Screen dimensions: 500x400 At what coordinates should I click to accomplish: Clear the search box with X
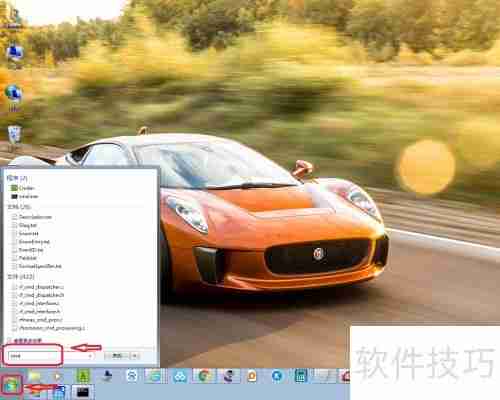tap(90, 356)
